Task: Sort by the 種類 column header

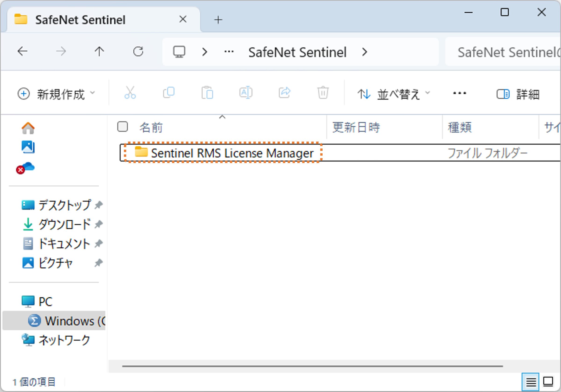Action: coord(460,128)
